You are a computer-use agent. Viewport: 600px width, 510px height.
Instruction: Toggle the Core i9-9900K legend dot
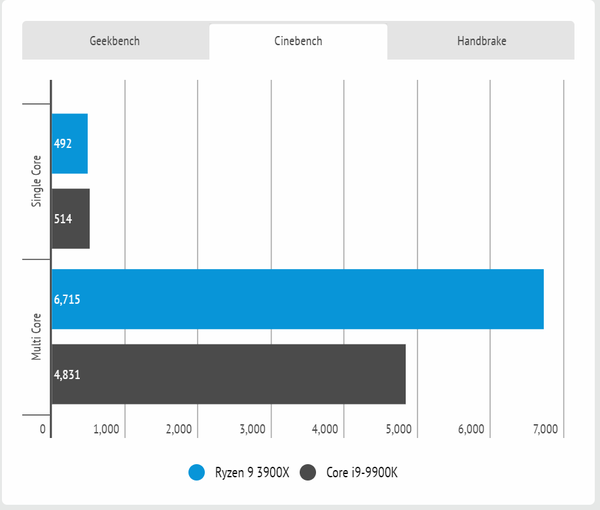(x=308, y=473)
